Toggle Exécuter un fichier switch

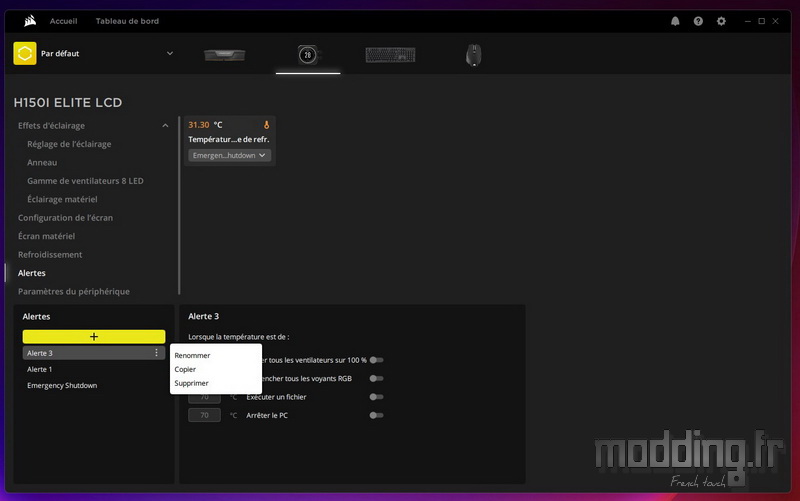tap(377, 396)
